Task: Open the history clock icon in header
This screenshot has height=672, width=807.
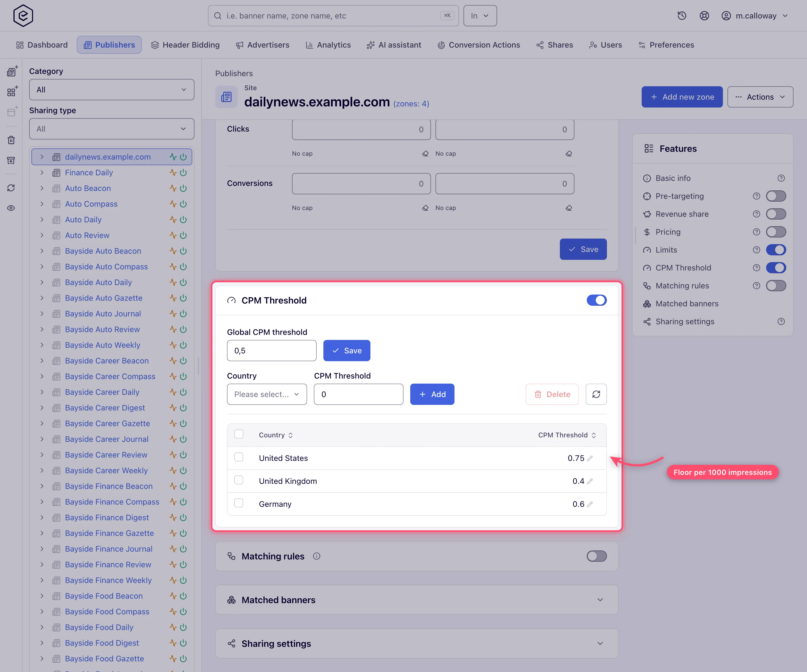Action: click(682, 16)
